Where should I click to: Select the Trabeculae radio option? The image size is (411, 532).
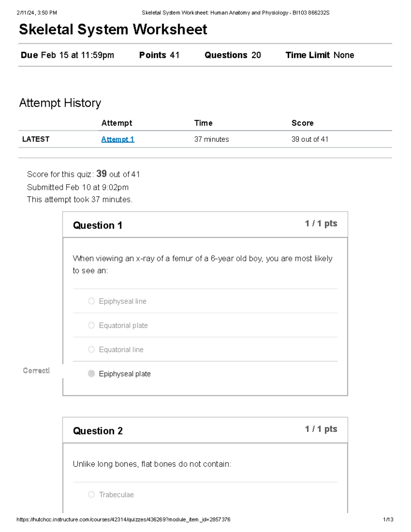(91, 495)
